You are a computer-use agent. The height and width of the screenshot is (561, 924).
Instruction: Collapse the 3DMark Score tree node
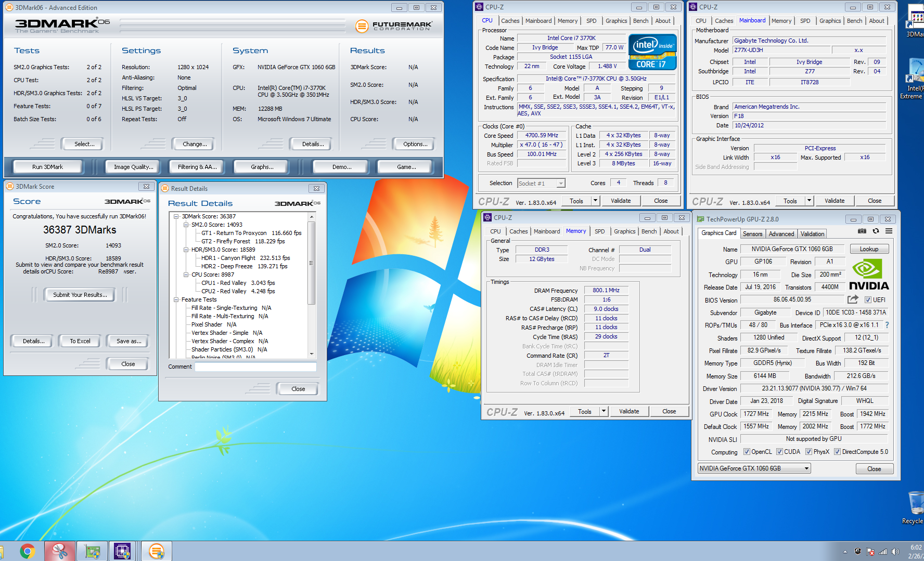[176, 216]
